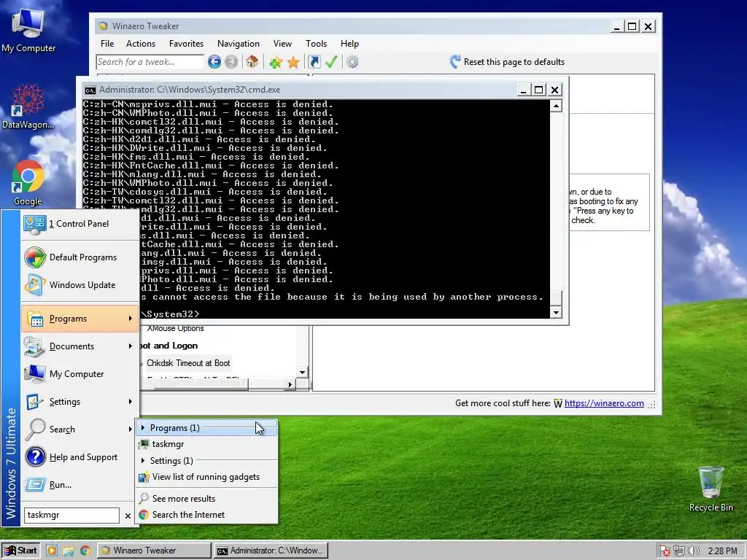Open the Recycle Bin desktop icon
The height and width of the screenshot is (560, 747).
coord(711,489)
